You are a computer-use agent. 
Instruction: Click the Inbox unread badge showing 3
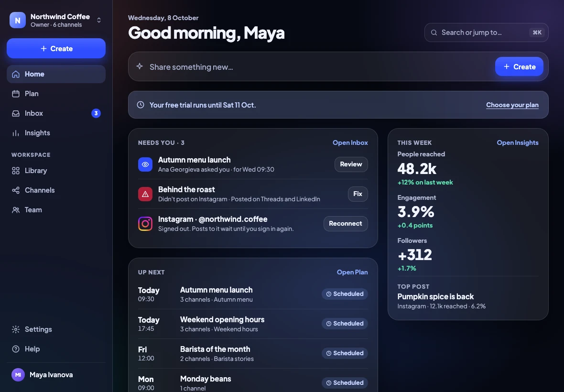click(96, 113)
